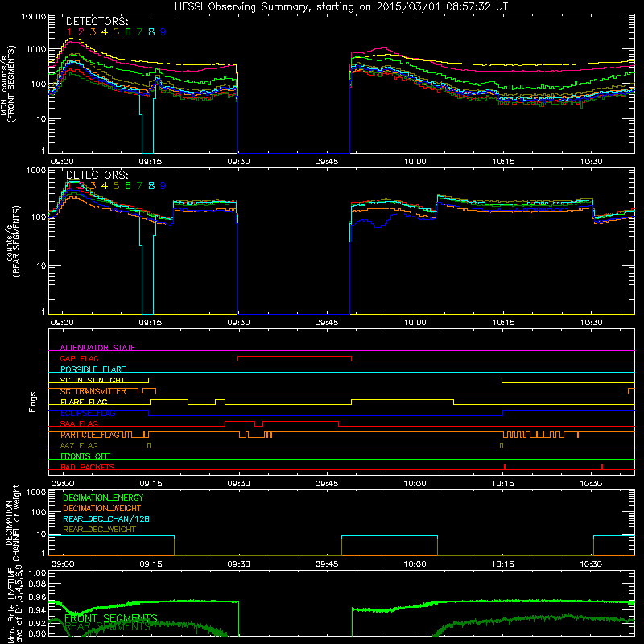644x644 pixels.
Task: Click the 10:00 tick under the front segments plot
Action: pos(415,162)
